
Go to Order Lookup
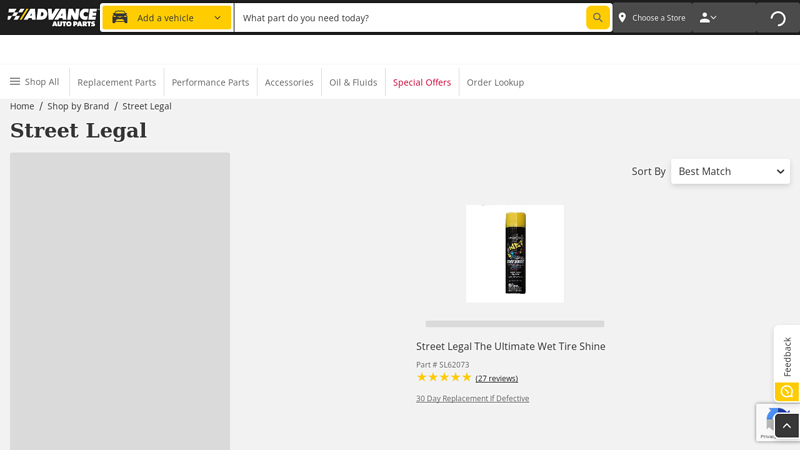click(495, 82)
